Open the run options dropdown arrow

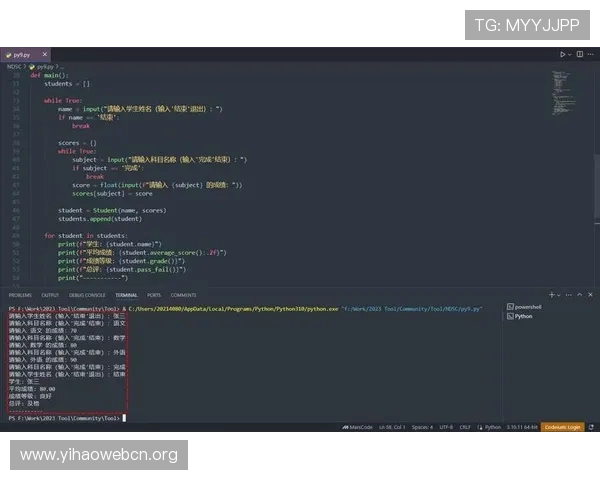pyautogui.click(x=571, y=54)
